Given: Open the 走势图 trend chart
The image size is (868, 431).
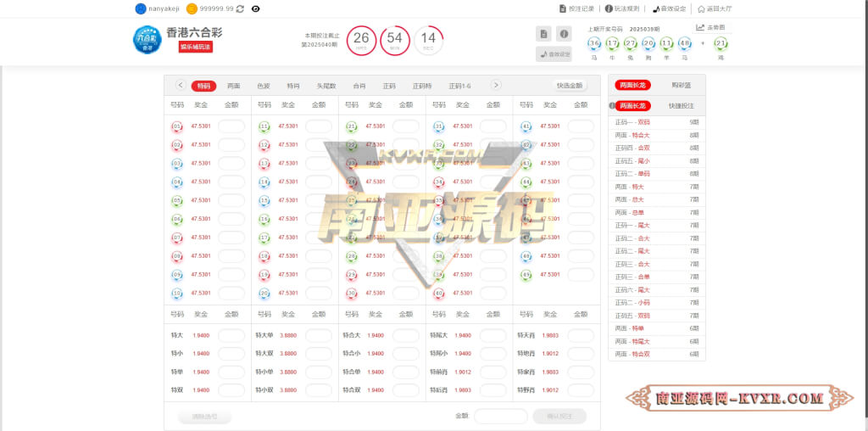Looking at the screenshot, I should [x=711, y=27].
